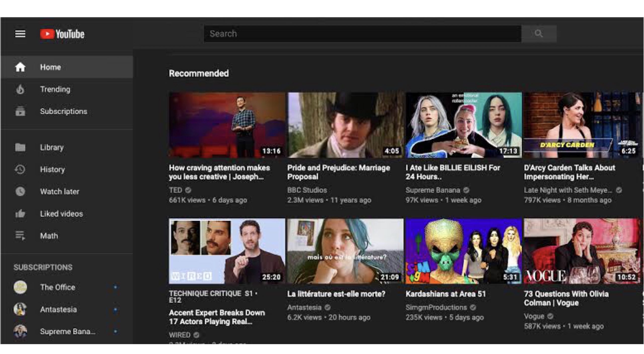Click the Subscriptions sidebar icon

coord(20,111)
